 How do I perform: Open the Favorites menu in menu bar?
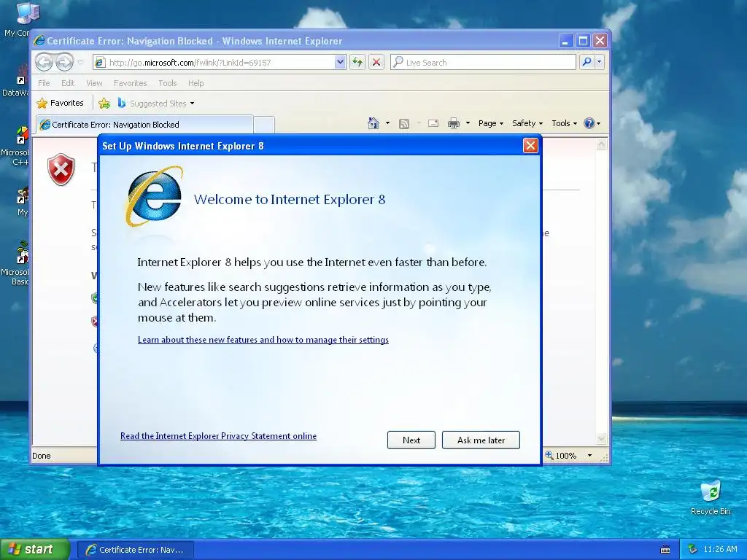tap(130, 83)
